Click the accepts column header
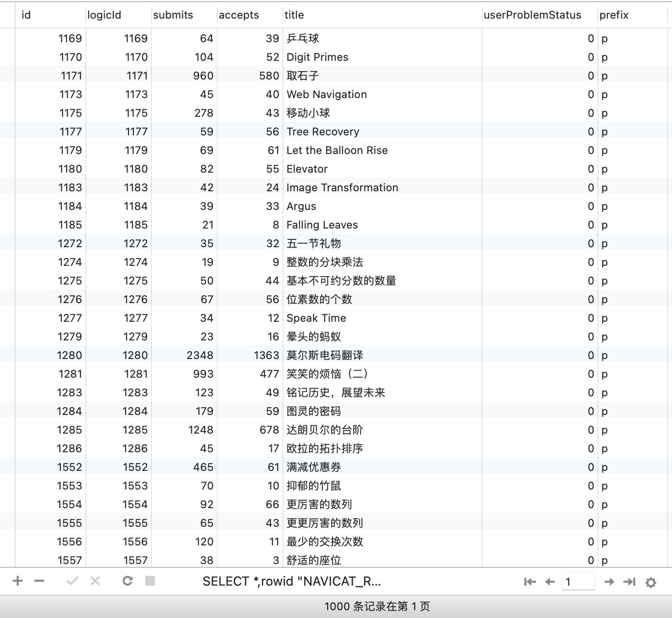 pyautogui.click(x=250, y=15)
